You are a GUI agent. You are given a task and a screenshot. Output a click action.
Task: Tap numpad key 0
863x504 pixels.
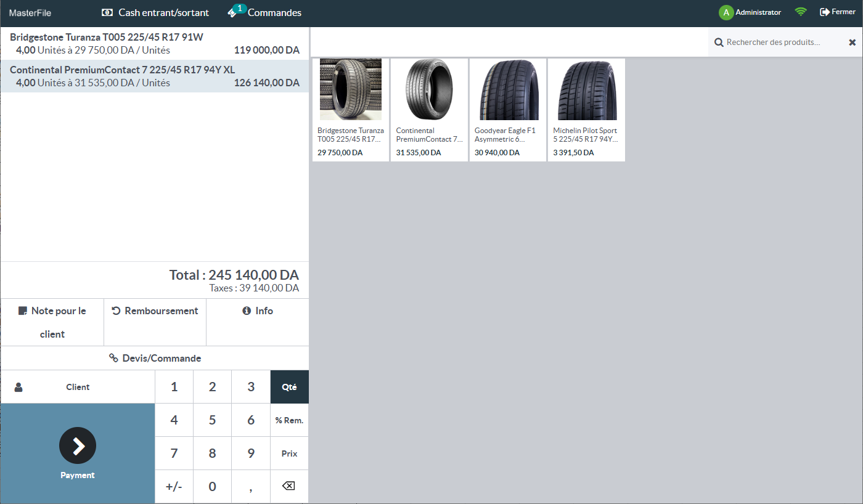[212, 487]
